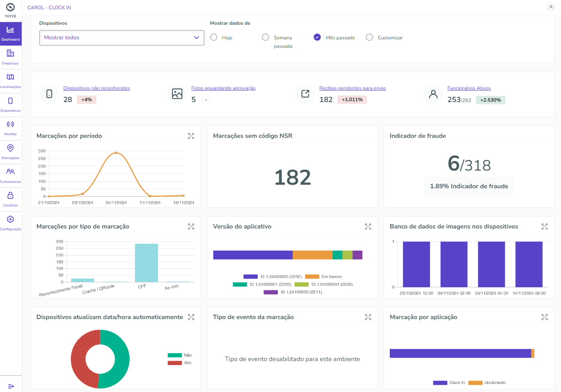The width and height of the screenshot is (561, 392).
Task: Open the Monitor section
Action: coord(11,128)
